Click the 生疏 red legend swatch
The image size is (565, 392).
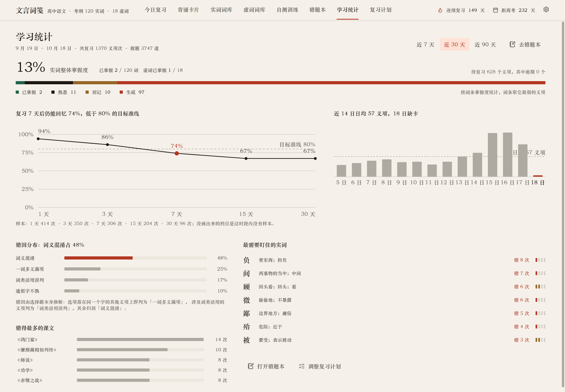point(121,92)
